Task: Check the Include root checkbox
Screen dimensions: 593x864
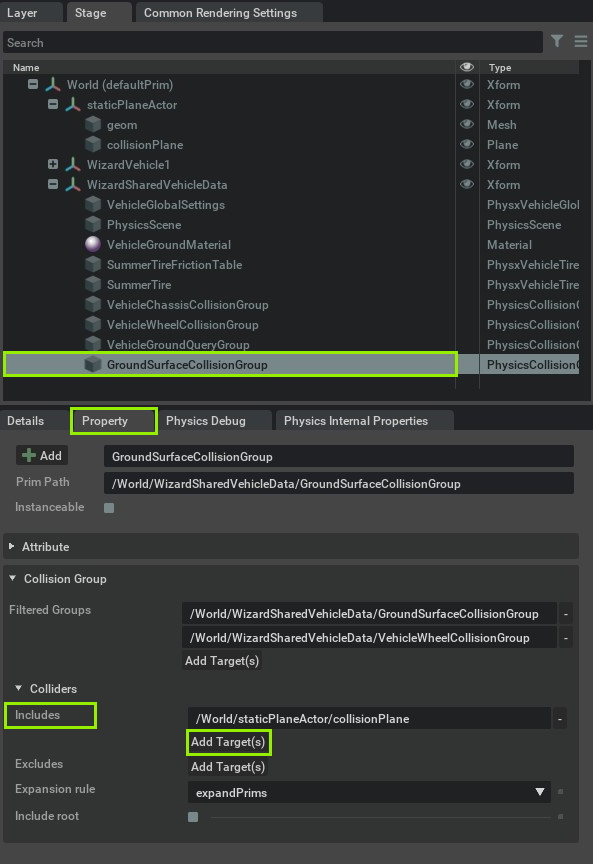Action: click(x=193, y=817)
